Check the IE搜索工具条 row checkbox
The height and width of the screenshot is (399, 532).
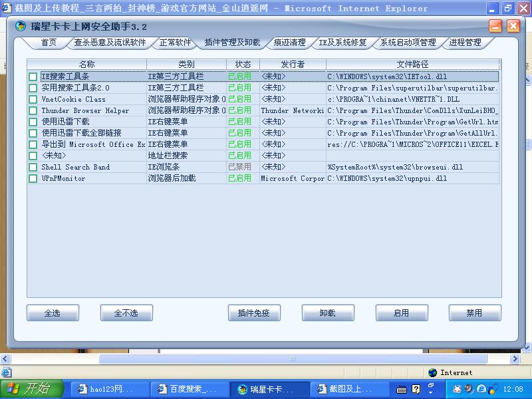tap(33, 76)
